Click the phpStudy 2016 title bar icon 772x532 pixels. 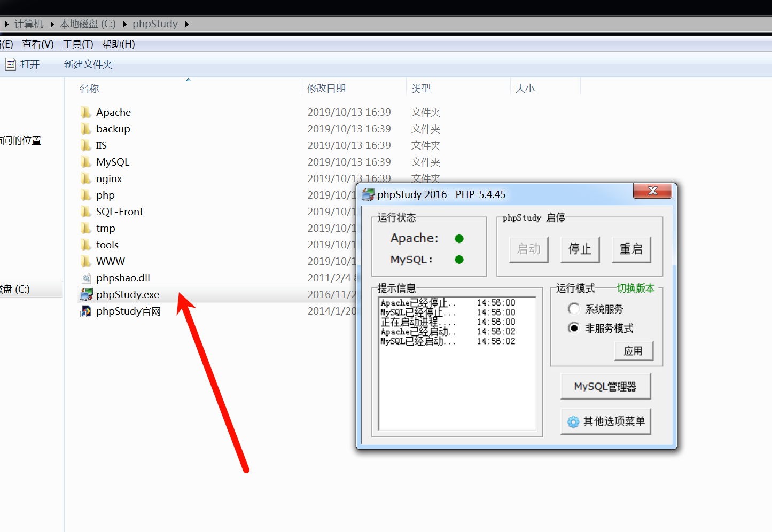click(x=368, y=194)
